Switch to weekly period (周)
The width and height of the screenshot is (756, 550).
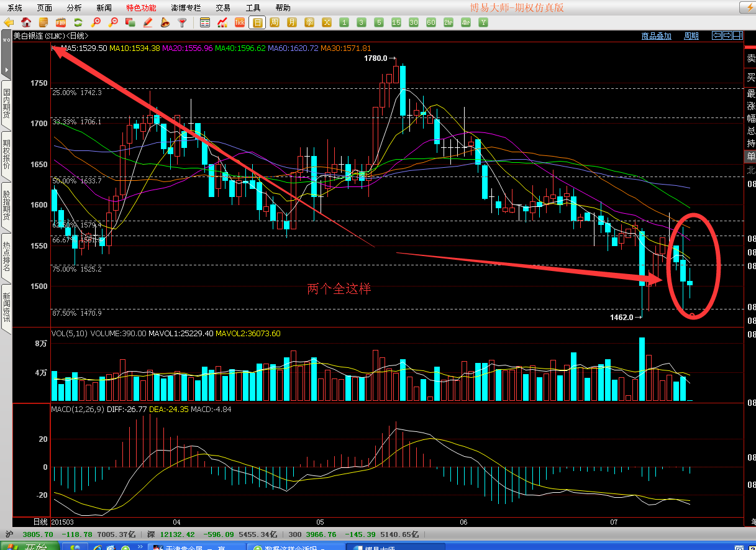coord(275,22)
